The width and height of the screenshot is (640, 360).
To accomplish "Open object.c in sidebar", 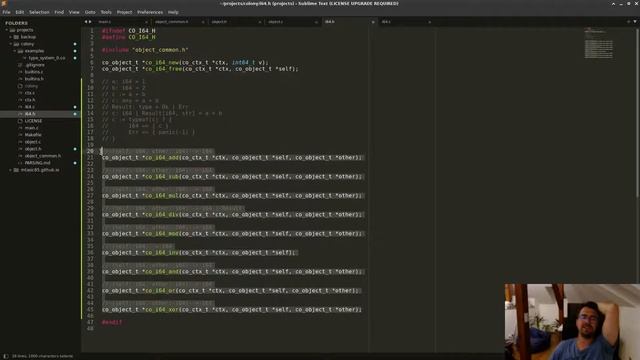I will tap(33, 142).
